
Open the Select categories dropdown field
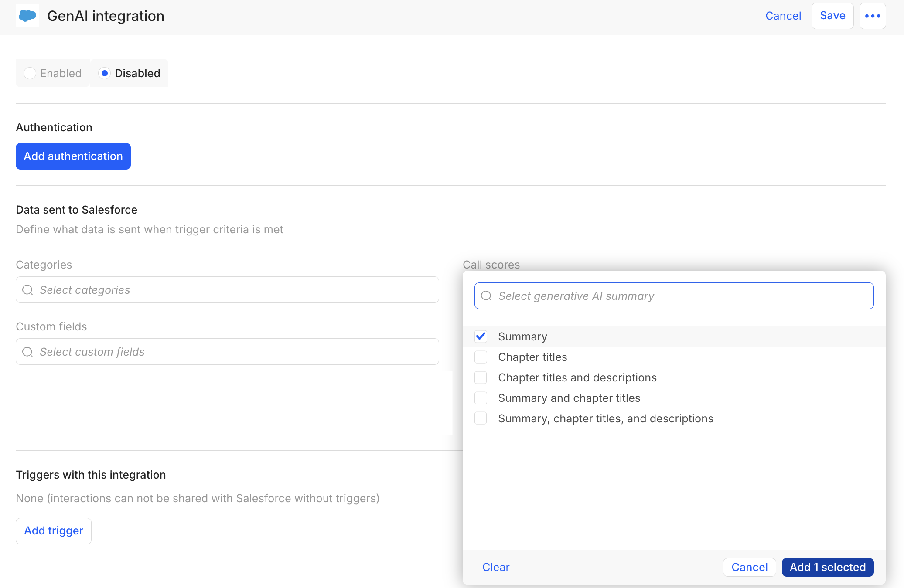[x=227, y=290]
